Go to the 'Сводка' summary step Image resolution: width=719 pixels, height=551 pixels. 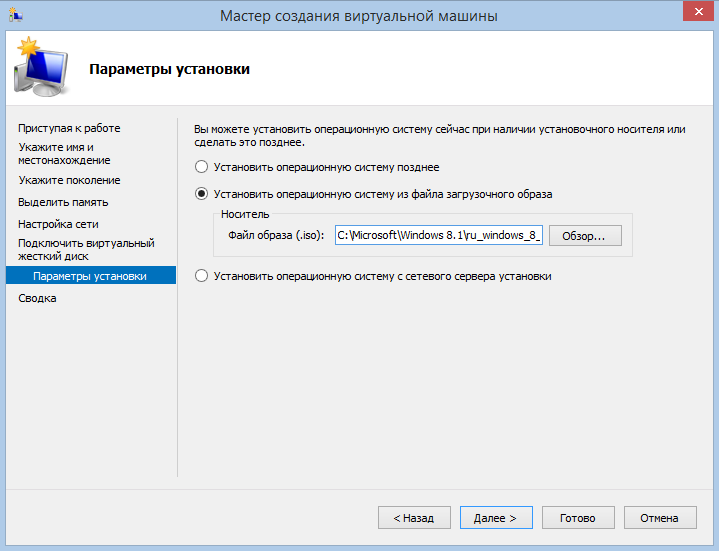tap(38, 298)
